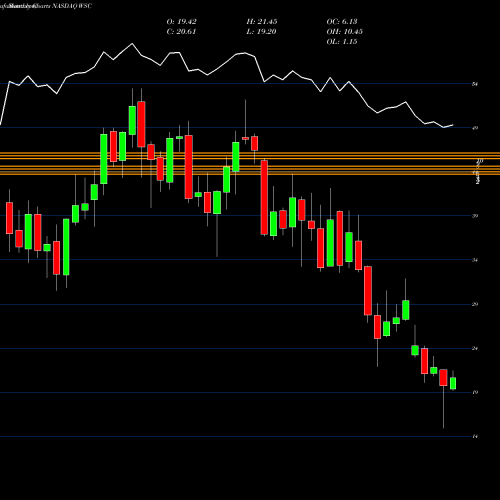The image size is (500, 500).
Task: Click the 34 price axis label
Action: [475, 260]
